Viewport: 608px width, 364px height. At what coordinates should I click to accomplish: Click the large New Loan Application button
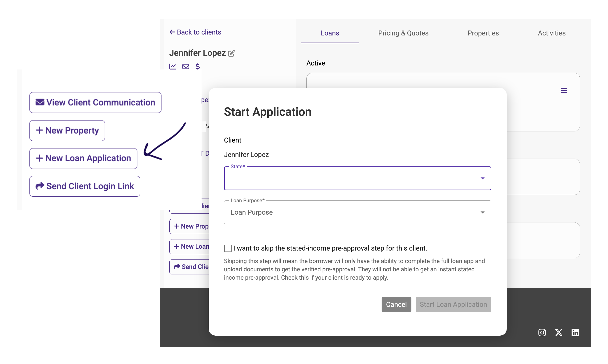tap(83, 158)
